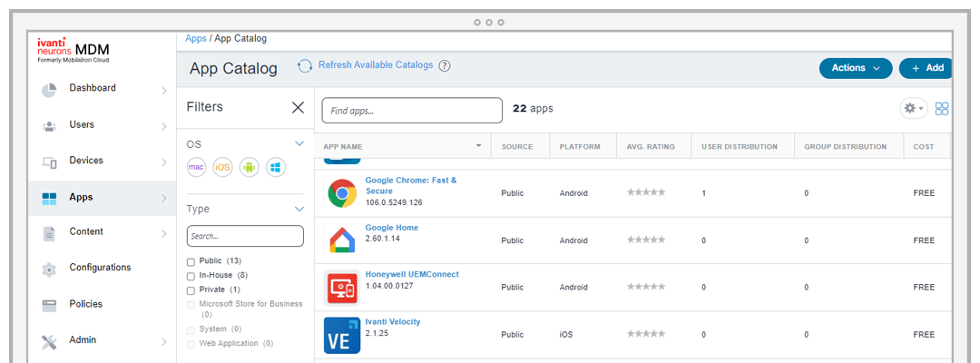Expand the Admin menu chevron
Image resolution: width=980 pixels, height=363 pixels.
[163, 342]
